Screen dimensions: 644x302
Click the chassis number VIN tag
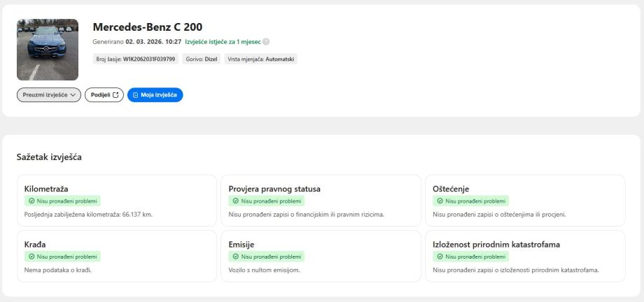point(135,59)
